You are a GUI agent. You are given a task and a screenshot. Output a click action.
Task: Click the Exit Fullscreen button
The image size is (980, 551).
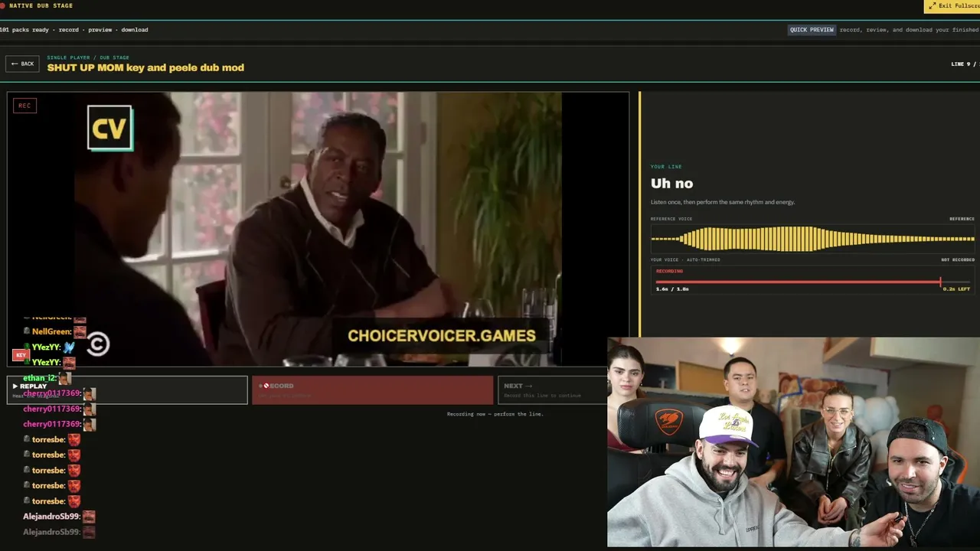(x=952, y=6)
